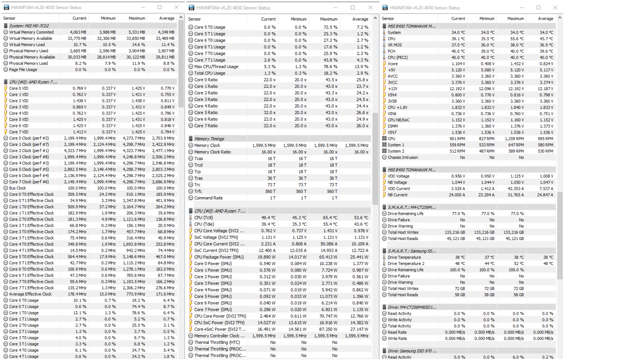Click the chip icon for System: MSI MS-7C02
This screenshot has width=644, height=362.
(x=6, y=26)
